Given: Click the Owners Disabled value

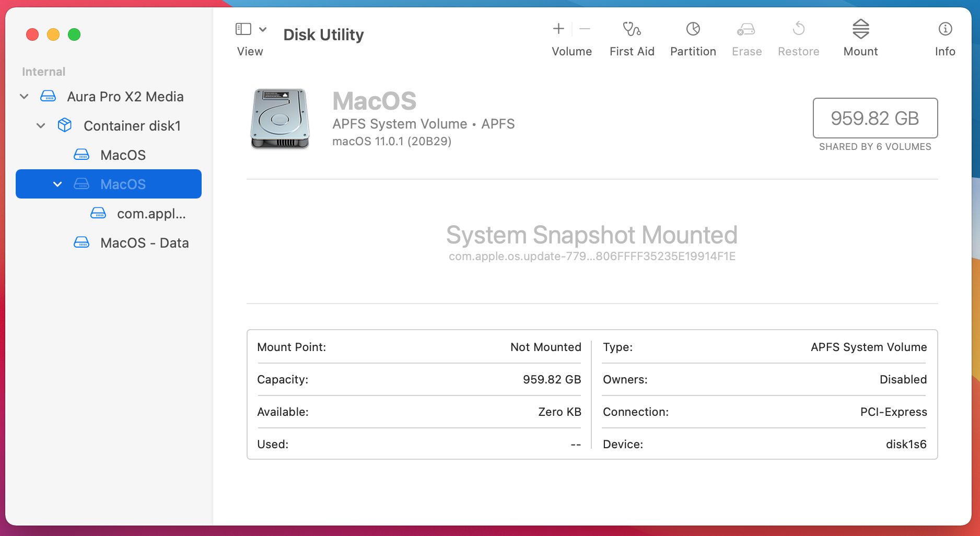Looking at the screenshot, I should tap(903, 380).
